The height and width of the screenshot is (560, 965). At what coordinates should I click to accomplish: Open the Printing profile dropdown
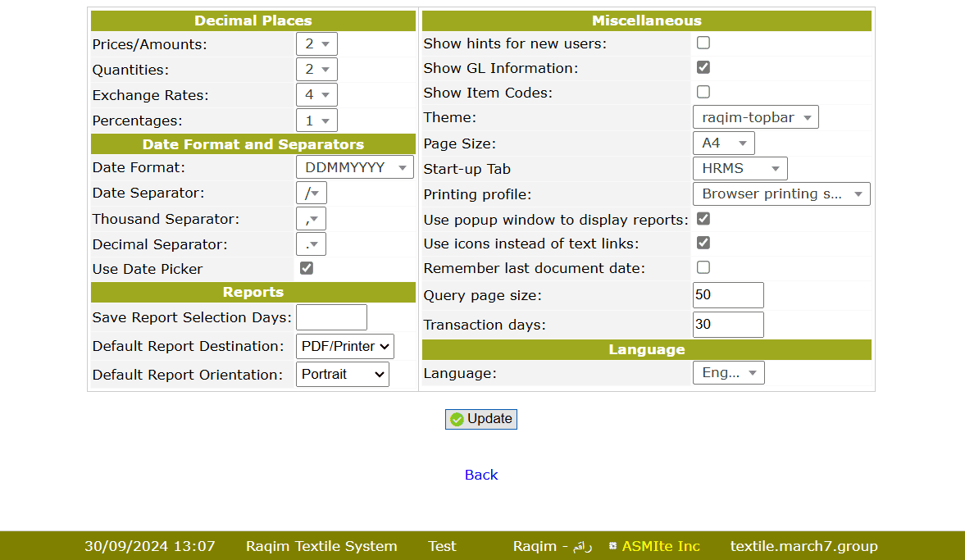(781, 194)
